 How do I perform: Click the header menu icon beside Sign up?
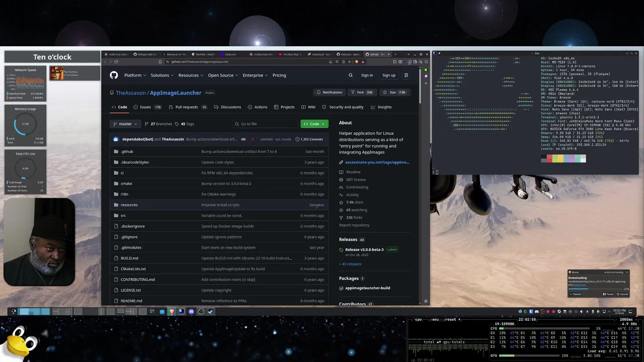point(406,75)
